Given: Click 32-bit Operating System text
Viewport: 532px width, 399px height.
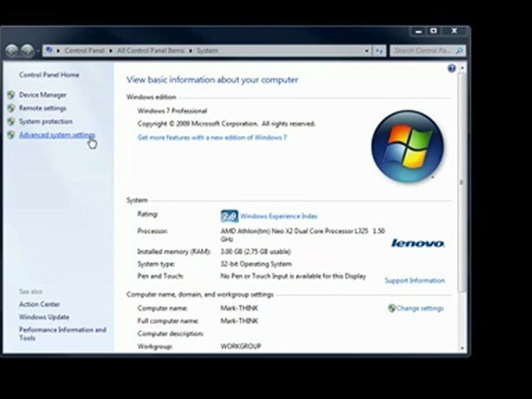Looking at the screenshot, I should click(x=256, y=264).
